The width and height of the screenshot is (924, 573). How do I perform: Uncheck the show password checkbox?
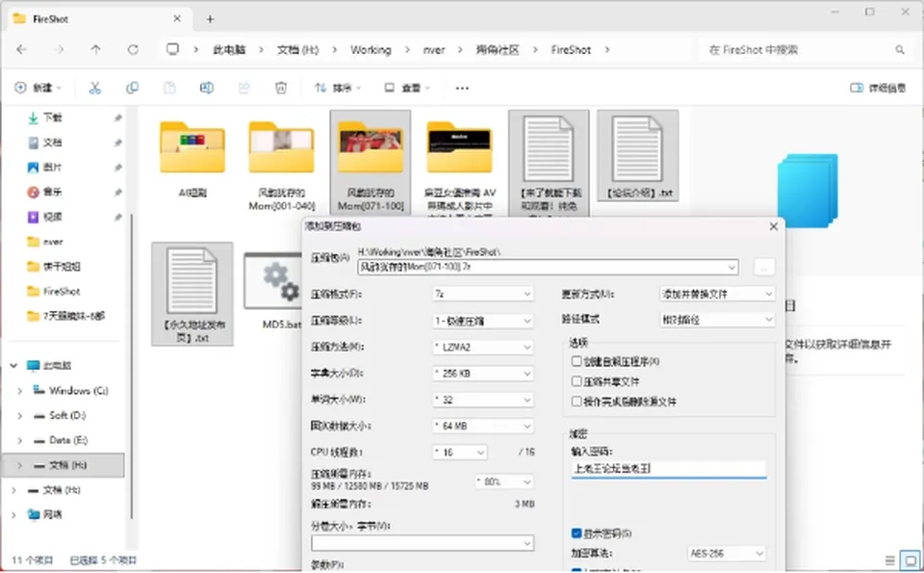pos(577,534)
